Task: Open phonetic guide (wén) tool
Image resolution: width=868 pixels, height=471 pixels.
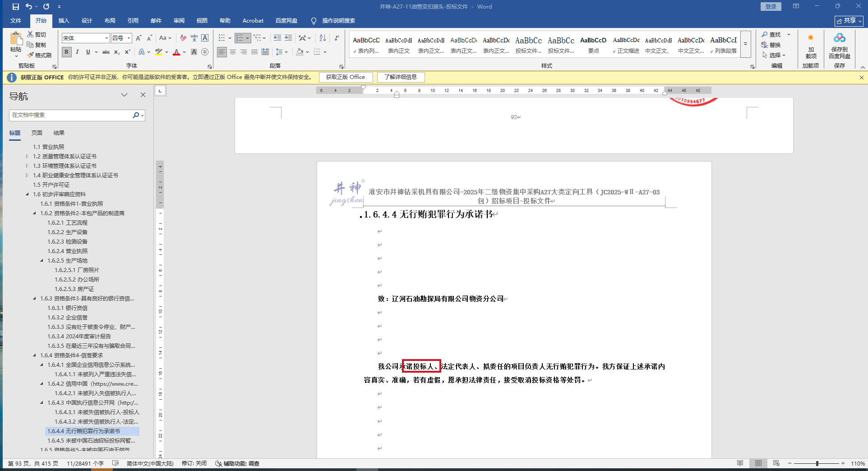Action: pyautogui.click(x=194, y=38)
